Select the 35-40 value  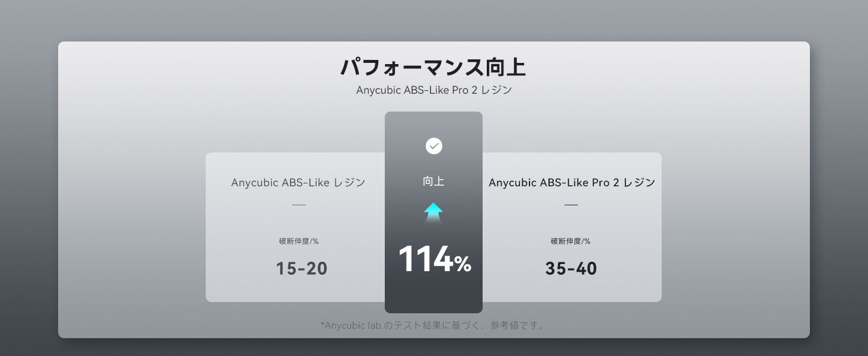(x=571, y=269)
